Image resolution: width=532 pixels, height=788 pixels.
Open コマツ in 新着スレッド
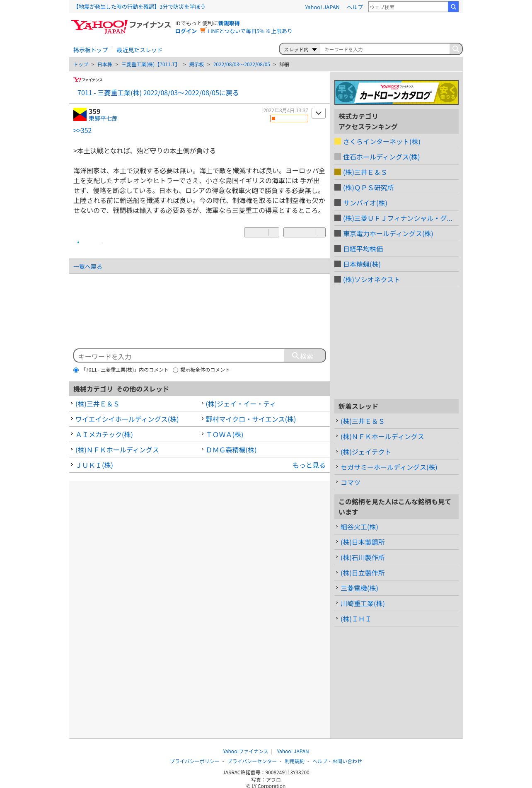350,483
